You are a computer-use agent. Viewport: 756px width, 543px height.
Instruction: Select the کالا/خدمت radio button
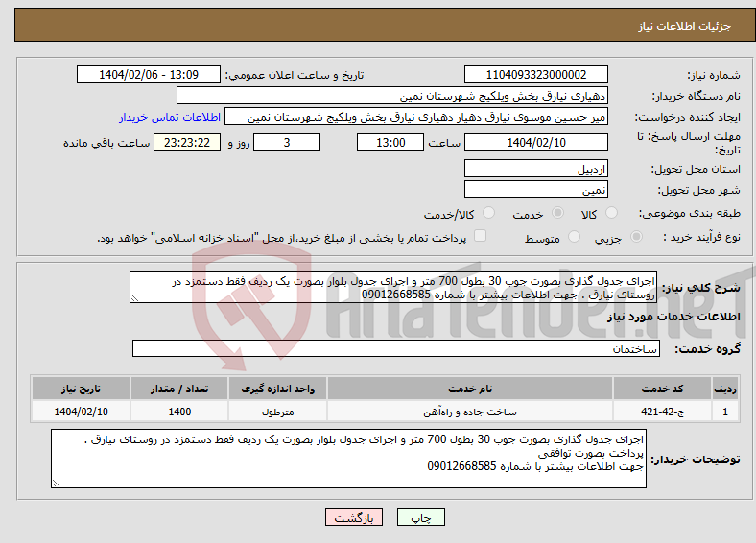click(x=488, y=213)
